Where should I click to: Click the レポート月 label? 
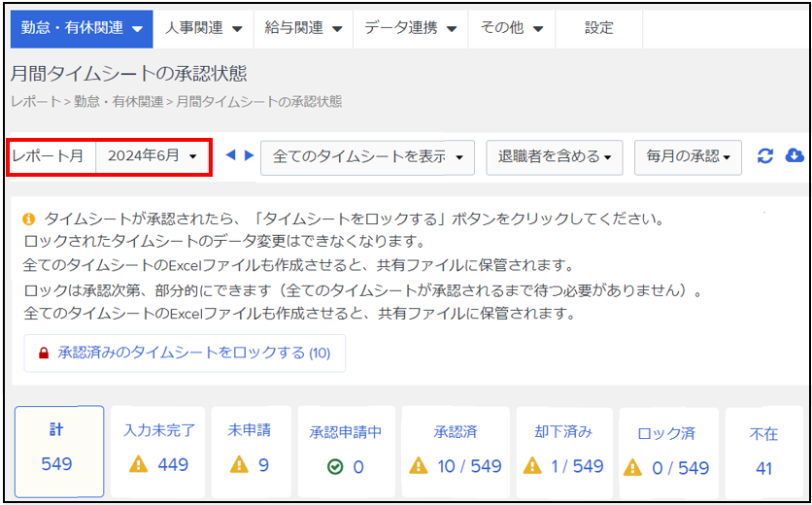pos(49,155)
